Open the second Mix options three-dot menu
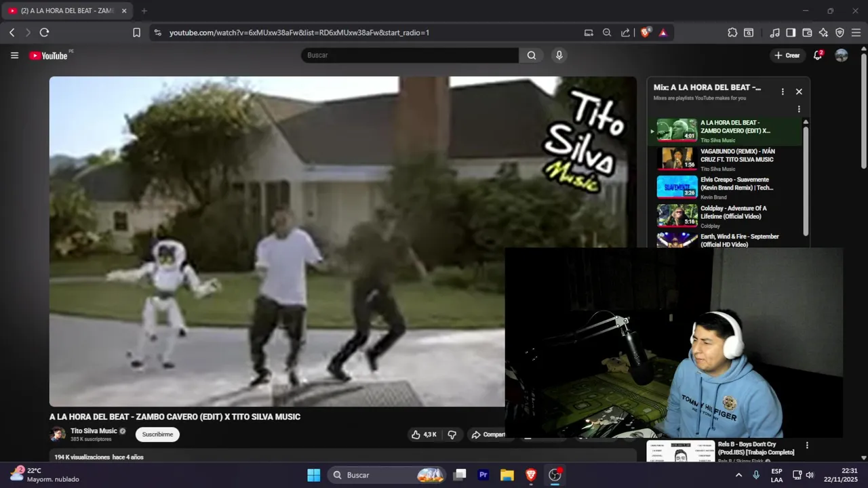This screenshot has height=488, width=868. pos(799,109)
